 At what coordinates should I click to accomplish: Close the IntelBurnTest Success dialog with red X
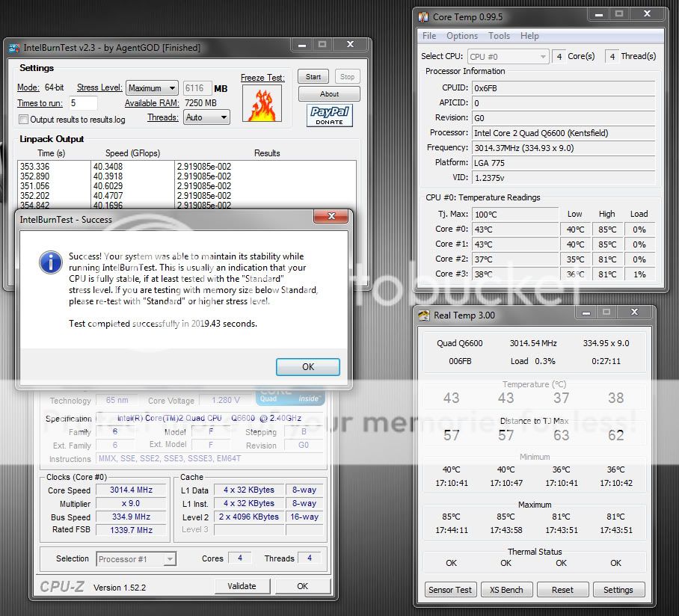pyautogui.click(x=331, y=216)
